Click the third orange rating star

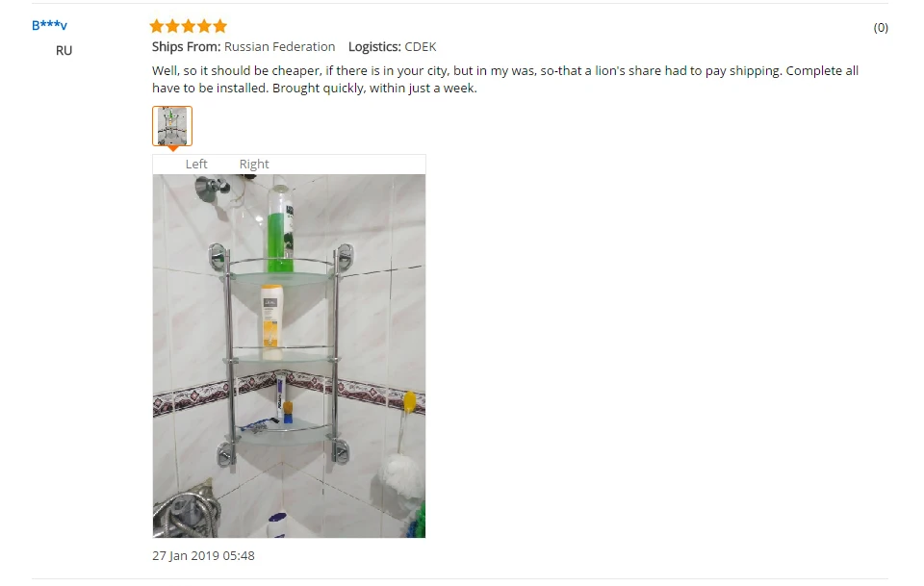[x=189, y=26]
